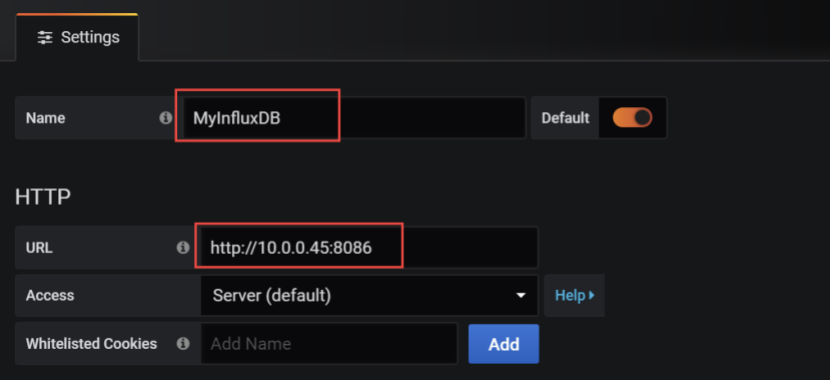The image size is (832, 380).
Task: Open the Settings tab
Action: point(77,38)
